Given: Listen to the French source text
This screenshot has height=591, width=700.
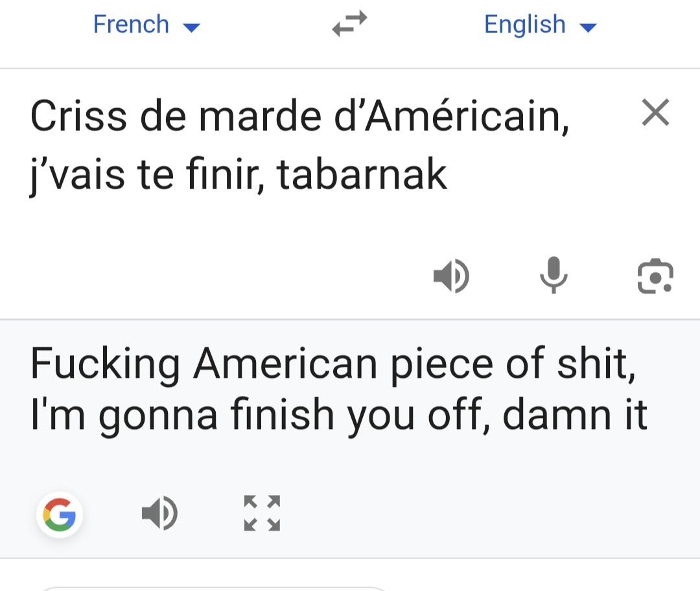Looking at the screenshot, I should pos(451,276).
